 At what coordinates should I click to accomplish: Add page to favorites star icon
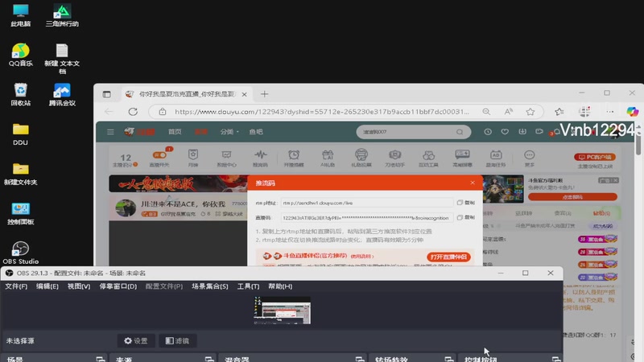click(530, 112)
